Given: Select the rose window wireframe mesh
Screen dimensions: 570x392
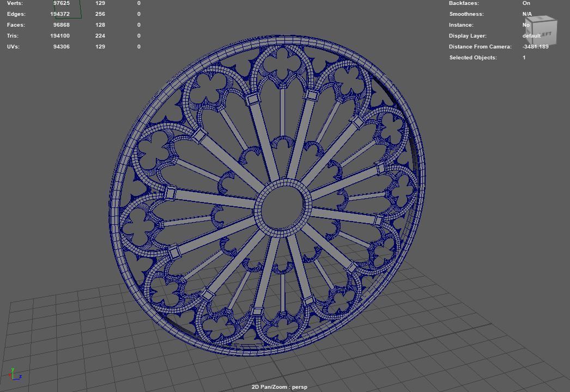Looking at the screenshot, I should pos(267,195).
